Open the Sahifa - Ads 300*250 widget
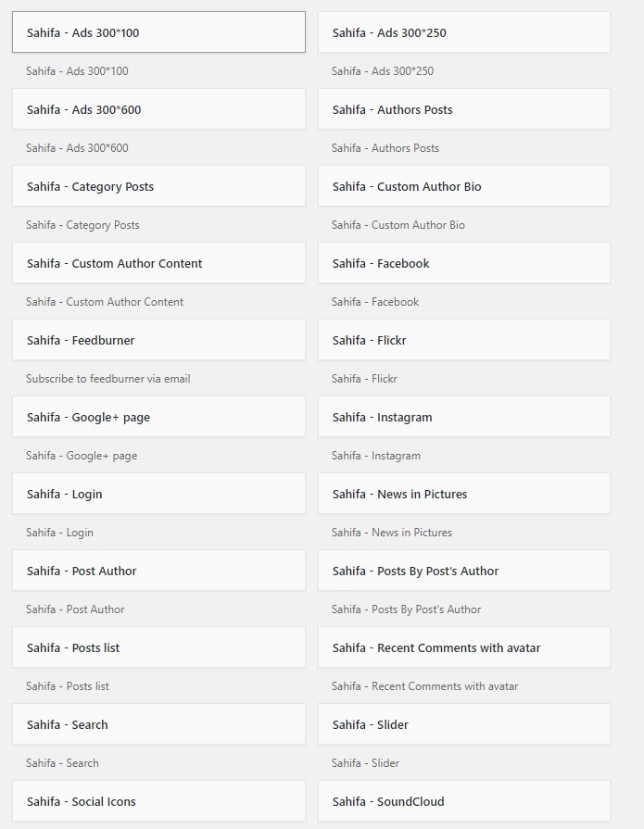This screenshot has width=644, height=829. [x=463, y=32]
